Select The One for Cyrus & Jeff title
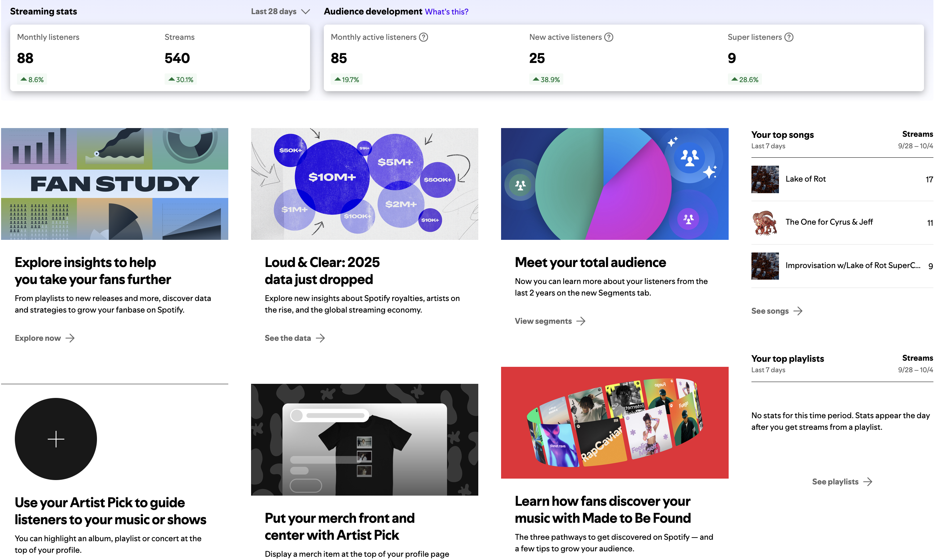The height and width of the screenshot is (560, 945). tap(829, 222)
